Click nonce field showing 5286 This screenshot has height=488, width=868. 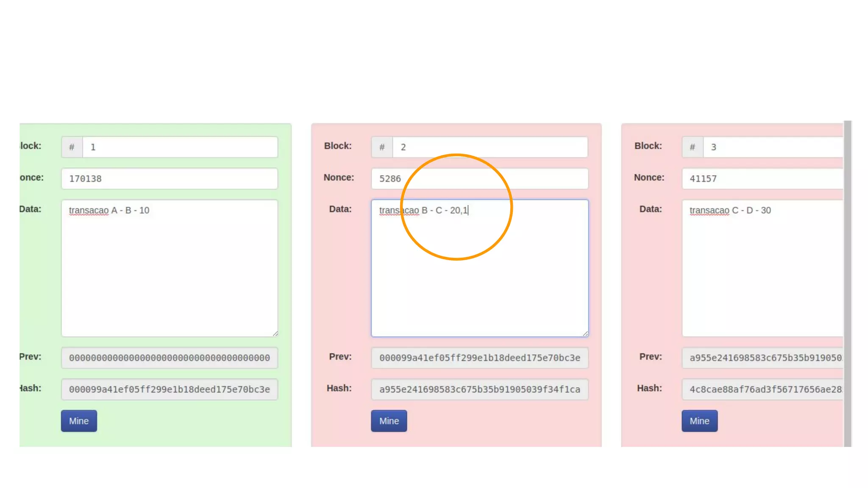pos(480,178)
